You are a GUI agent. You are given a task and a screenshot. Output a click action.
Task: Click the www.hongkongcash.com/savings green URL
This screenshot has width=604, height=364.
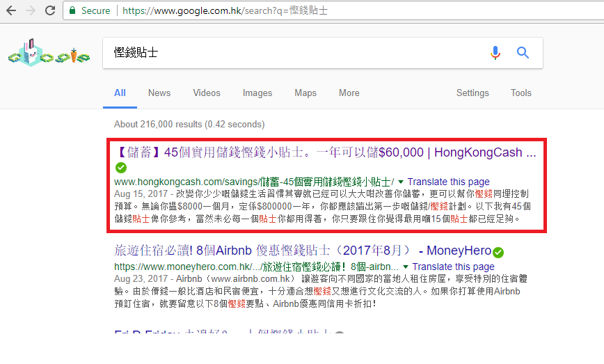254,182
